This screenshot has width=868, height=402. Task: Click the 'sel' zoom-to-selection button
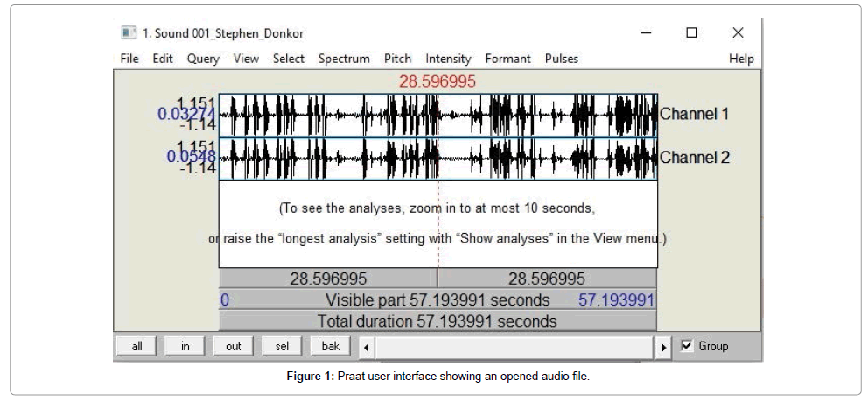pyautogui.click(x=282, y=347)
